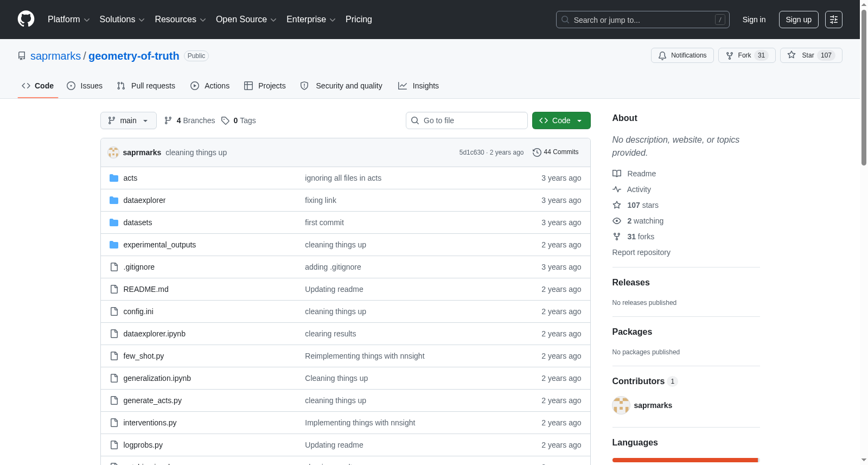
Task: Expand the Resources menu
Action: tap(181, 20)
